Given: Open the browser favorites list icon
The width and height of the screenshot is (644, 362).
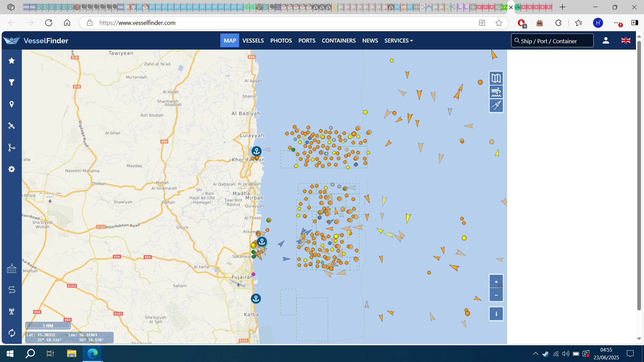Looking at the screenshot, I should point(579,23).
